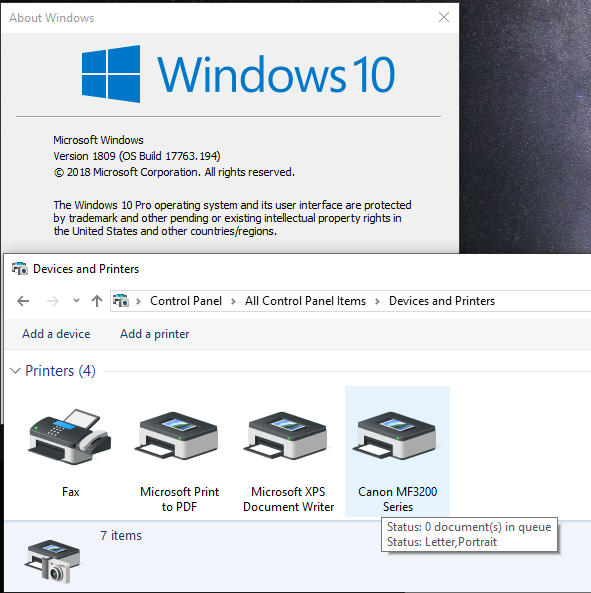Expand the chevron after the address bar icon

(138, 301)
